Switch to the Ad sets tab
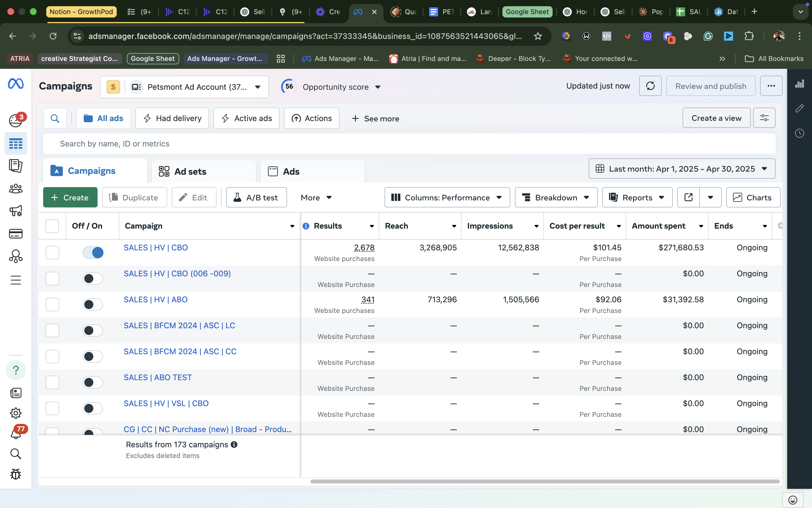The height and width of the screenshot is (508, 812). [x=204, y=171]
